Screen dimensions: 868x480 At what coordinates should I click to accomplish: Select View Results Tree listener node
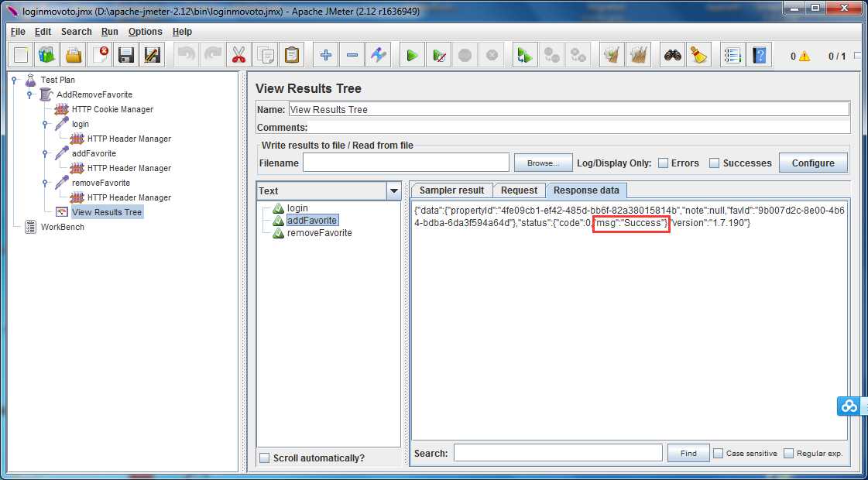(106, 212)
